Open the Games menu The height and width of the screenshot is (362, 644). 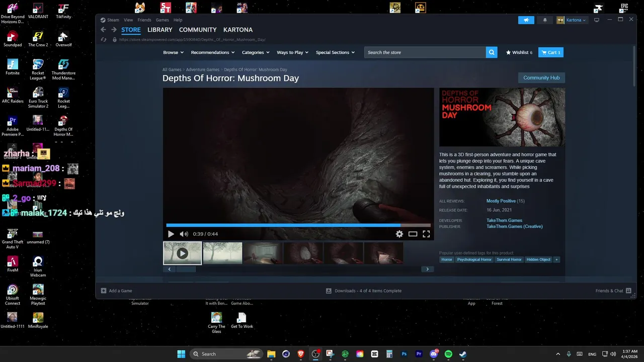click(162, 20)
